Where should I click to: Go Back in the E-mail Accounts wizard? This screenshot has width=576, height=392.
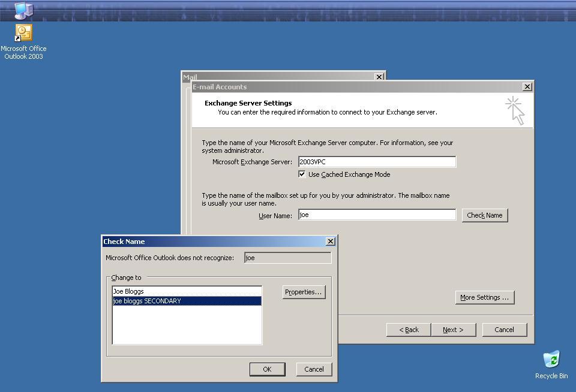(x=409, y=330)
